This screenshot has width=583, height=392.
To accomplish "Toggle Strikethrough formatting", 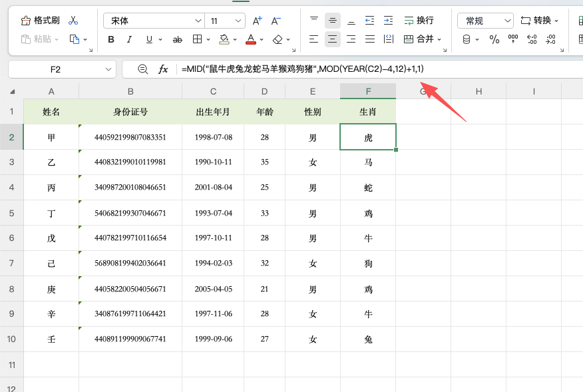I will [177, 39].
